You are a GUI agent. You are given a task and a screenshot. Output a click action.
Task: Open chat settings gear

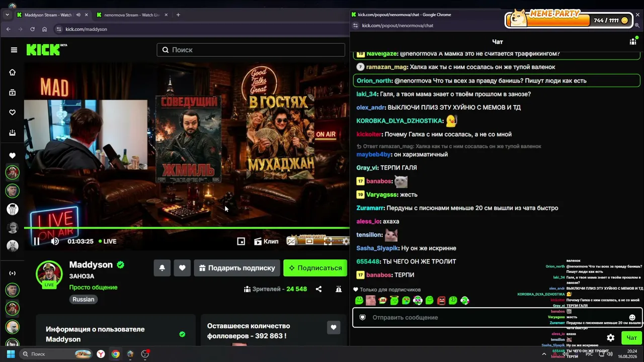pyautogui.click(x=610, y=338)
